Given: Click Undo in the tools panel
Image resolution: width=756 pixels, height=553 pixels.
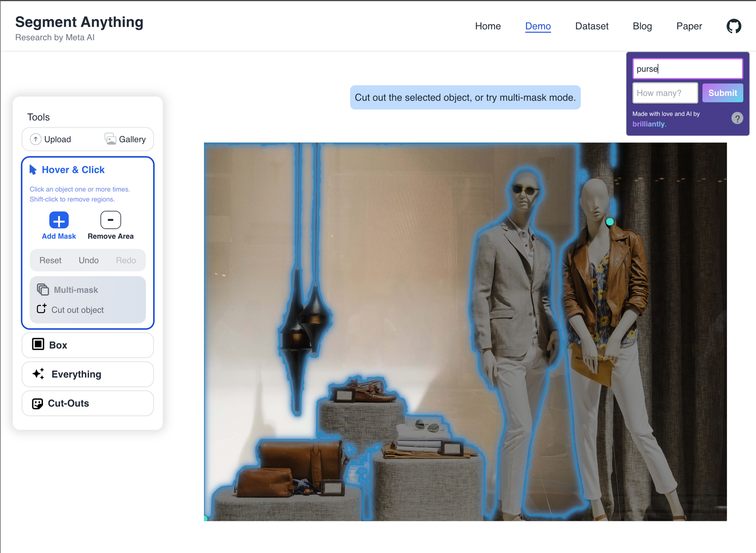Looking at the screenshot, I should [x=89, y=260].
